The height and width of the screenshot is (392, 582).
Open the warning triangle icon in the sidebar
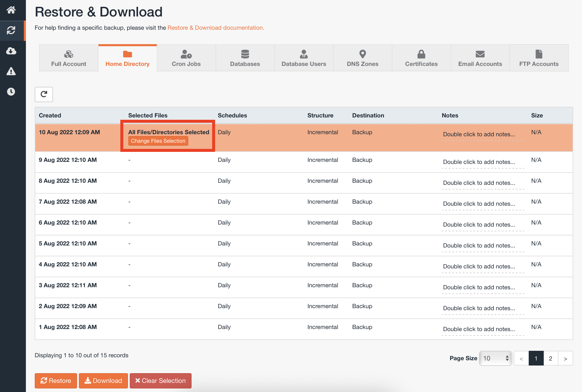point(11,71)
